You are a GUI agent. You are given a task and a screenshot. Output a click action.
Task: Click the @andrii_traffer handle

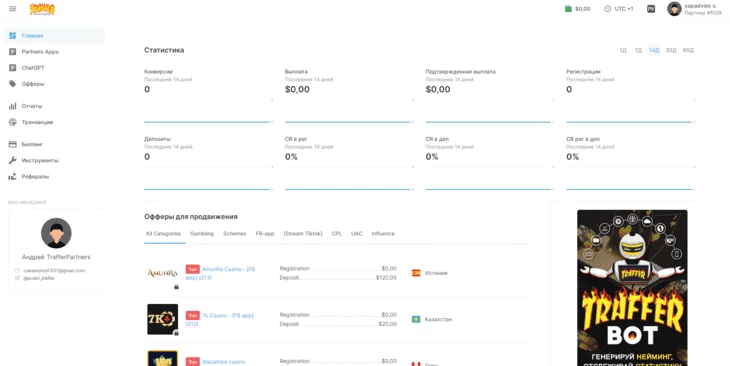[x=39, y=278]
